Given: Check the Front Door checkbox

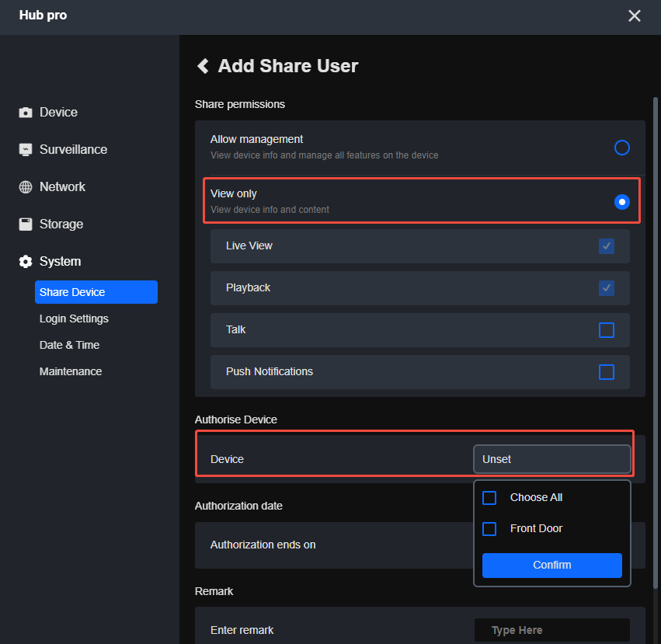Looking at the screenshot, I should click(489, 529).
